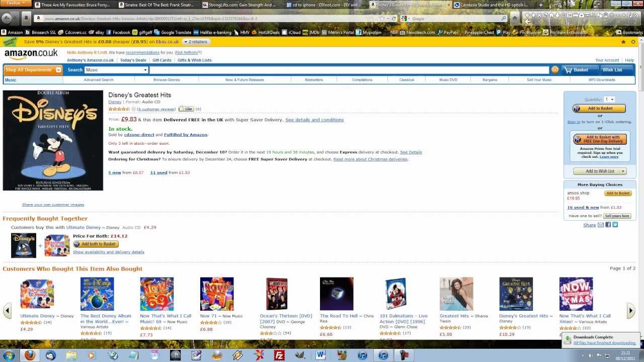Open the Disney's Greatest Hits album cover
This screenshot has height=362, width=644.
coord(53,140)
